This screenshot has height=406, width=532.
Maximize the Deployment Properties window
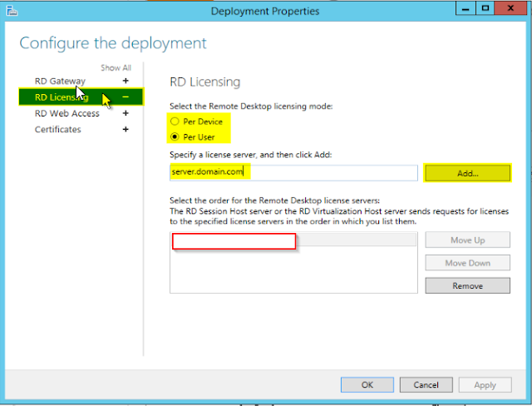[x=485, y=8]
